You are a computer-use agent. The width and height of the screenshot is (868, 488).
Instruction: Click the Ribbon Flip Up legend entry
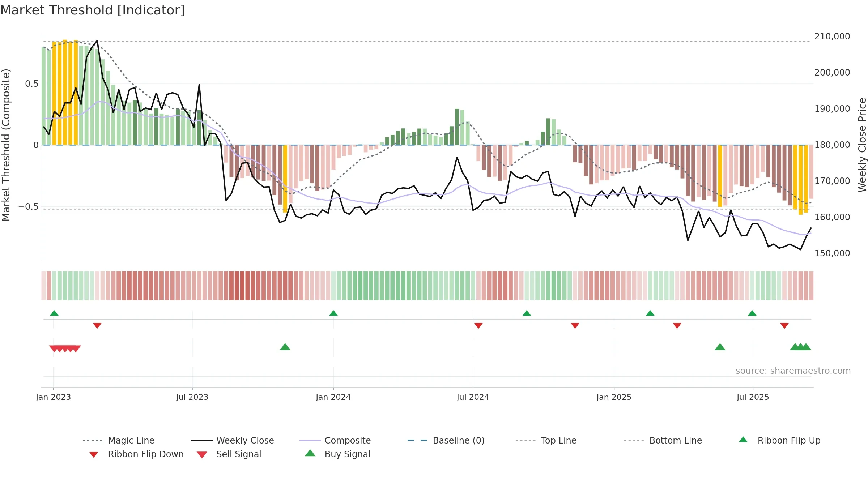coord(780,440)
